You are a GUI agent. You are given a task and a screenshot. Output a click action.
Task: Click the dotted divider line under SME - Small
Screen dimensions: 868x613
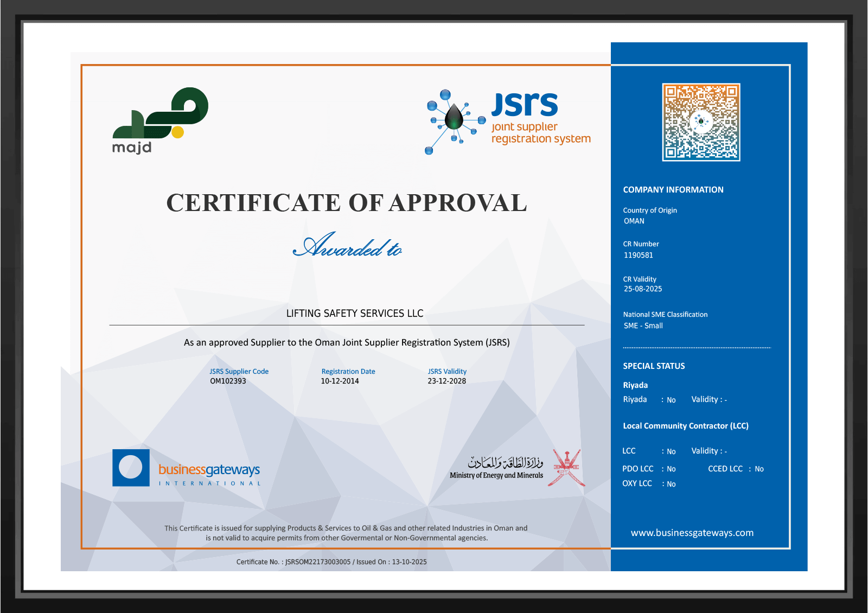point(696,347)
